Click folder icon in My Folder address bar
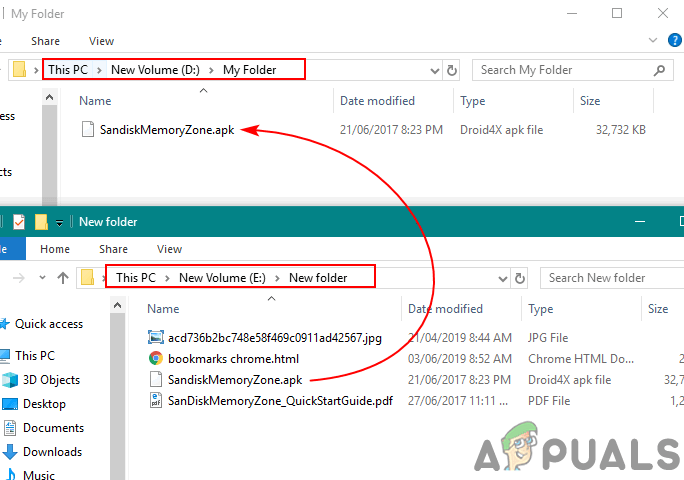This screenshot has height=480, width=684. pos(19,69)
